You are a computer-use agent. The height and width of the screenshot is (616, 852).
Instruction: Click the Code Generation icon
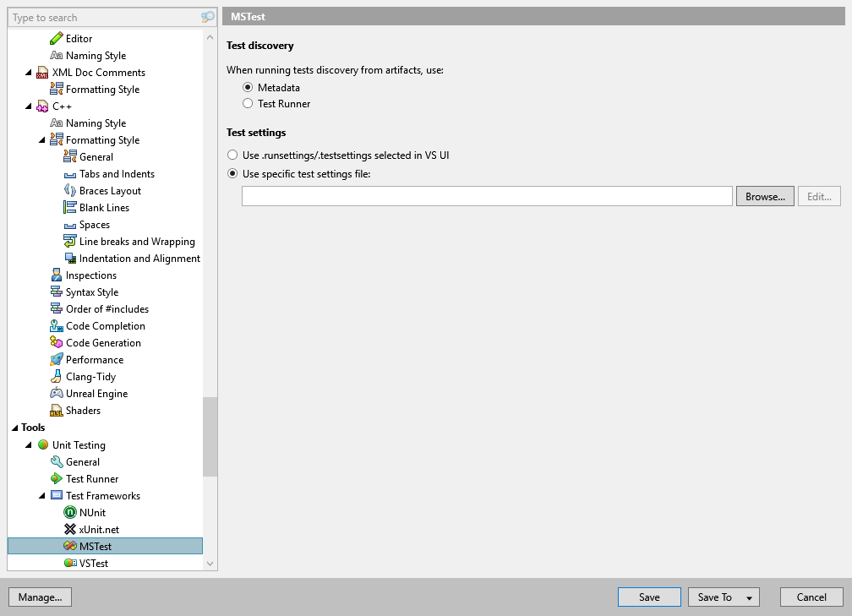pos(57,343)
